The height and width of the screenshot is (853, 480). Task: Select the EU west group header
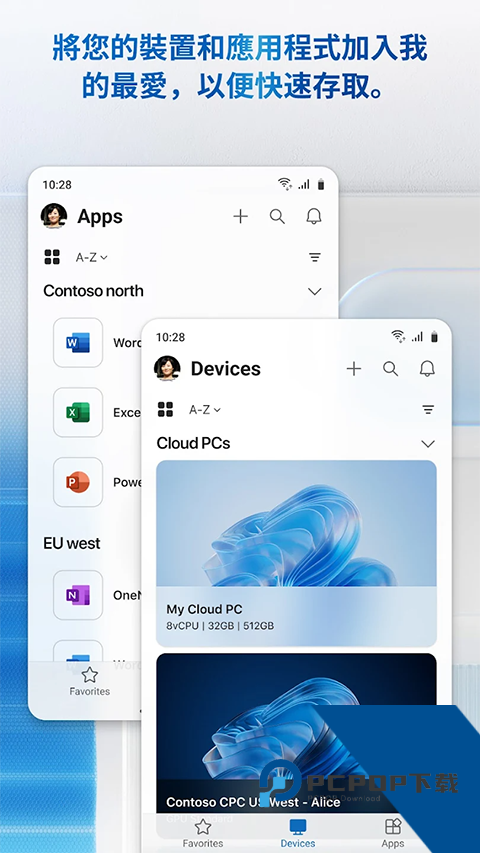point(72,543)
